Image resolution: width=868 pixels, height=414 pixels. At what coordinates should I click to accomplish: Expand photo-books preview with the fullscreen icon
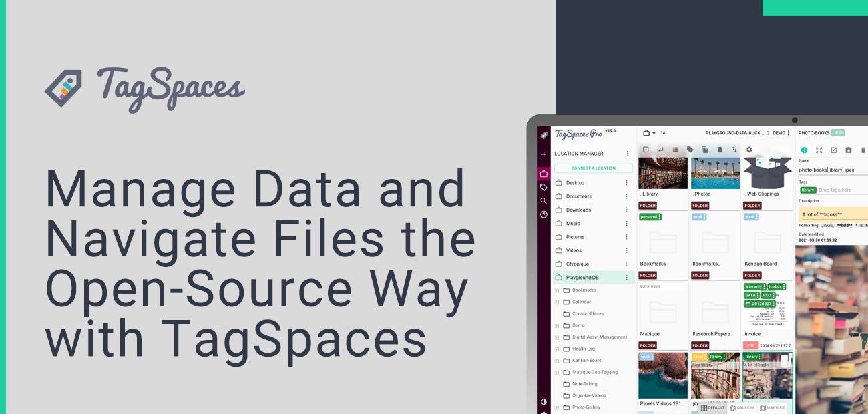click(x=819, y=150)
